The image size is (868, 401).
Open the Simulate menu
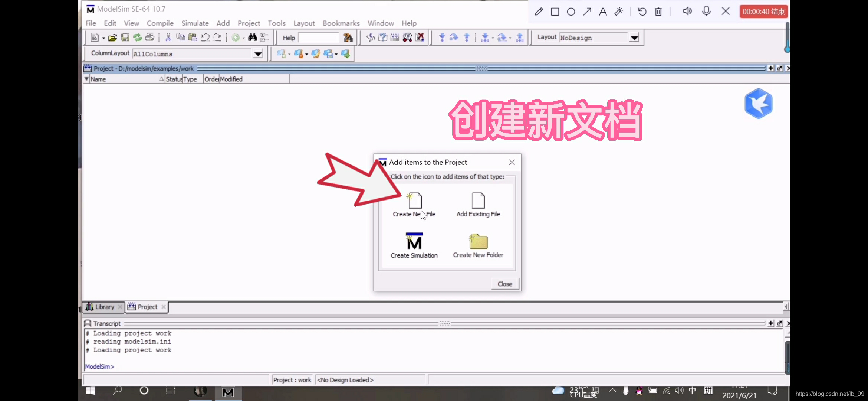195,23
